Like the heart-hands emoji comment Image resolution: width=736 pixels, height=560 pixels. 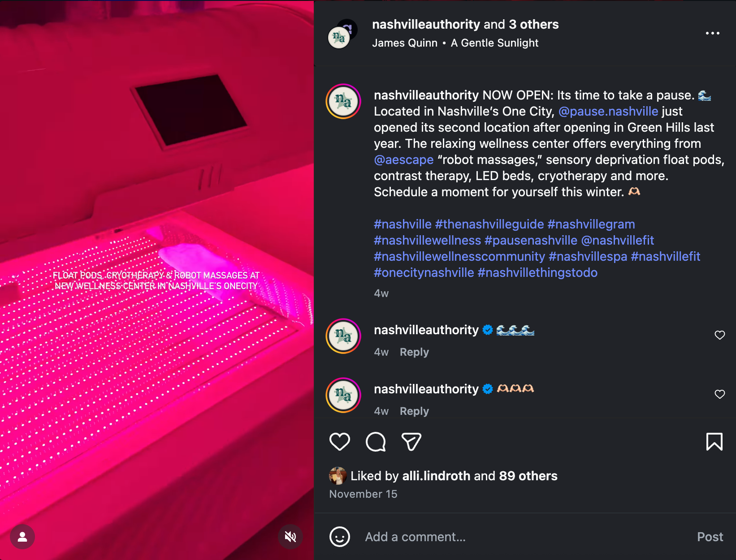(x=719, y=394)
